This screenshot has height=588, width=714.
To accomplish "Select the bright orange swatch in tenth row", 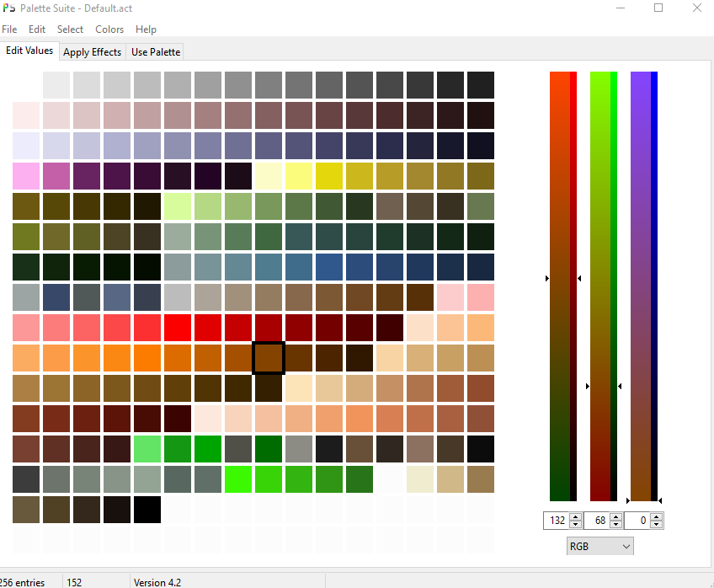I will pos(147,358).
